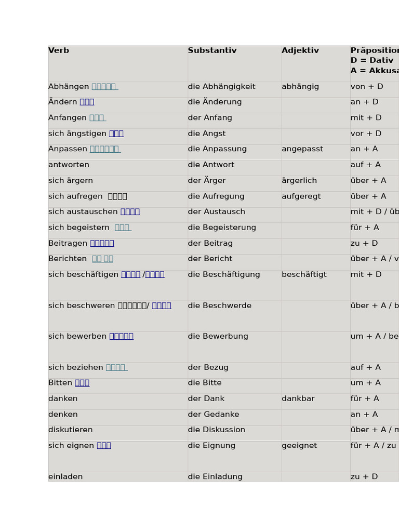
Task: Open the link after sich ängstigen
Action: [116, 134]
